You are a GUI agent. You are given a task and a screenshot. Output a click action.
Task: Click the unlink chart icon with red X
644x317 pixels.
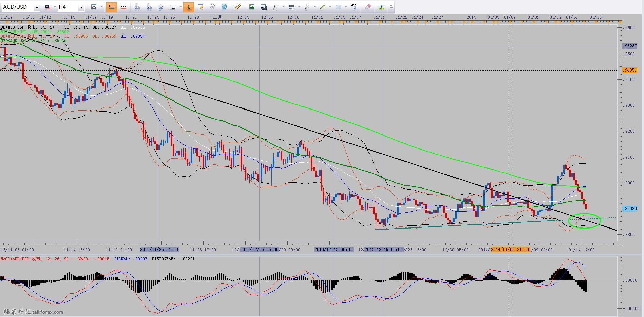tap(48, 7)
